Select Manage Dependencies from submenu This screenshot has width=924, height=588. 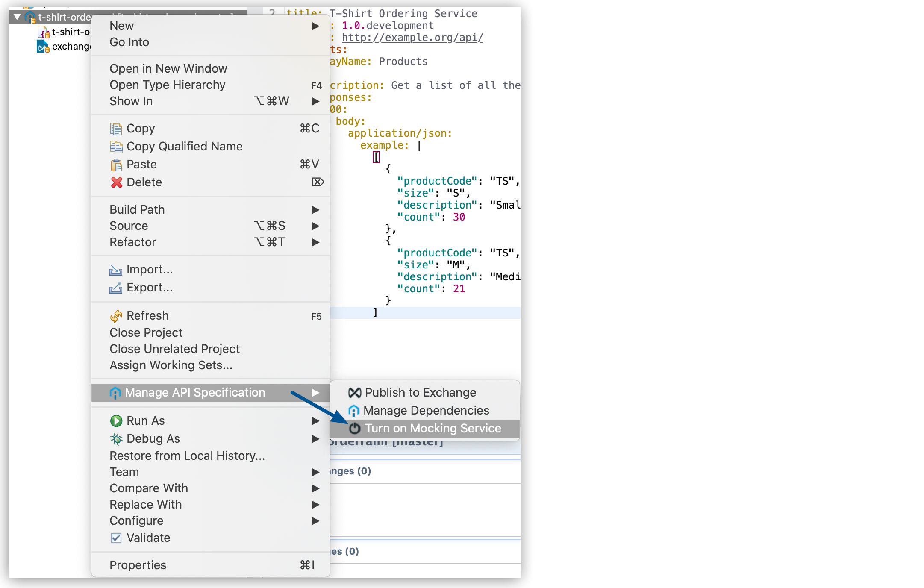point(426,410)
